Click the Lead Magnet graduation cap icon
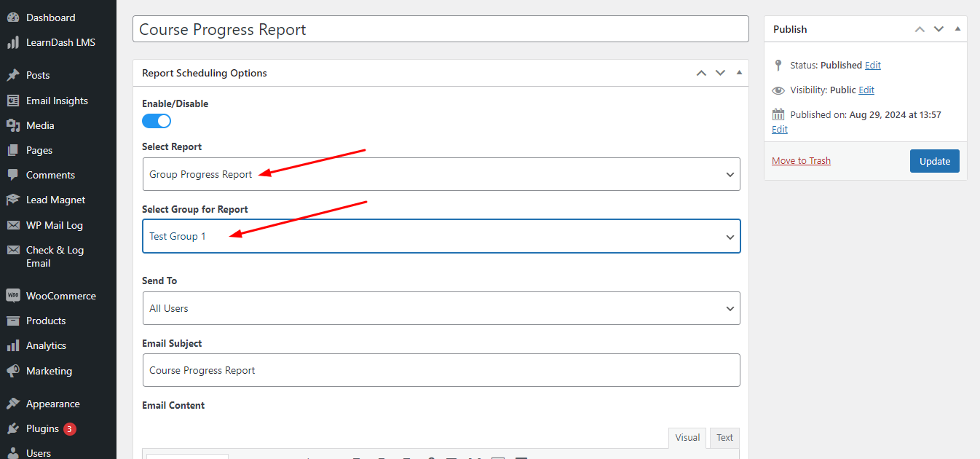Image resolution: width=980 pixels, height=459 pixels. (13, 200)
